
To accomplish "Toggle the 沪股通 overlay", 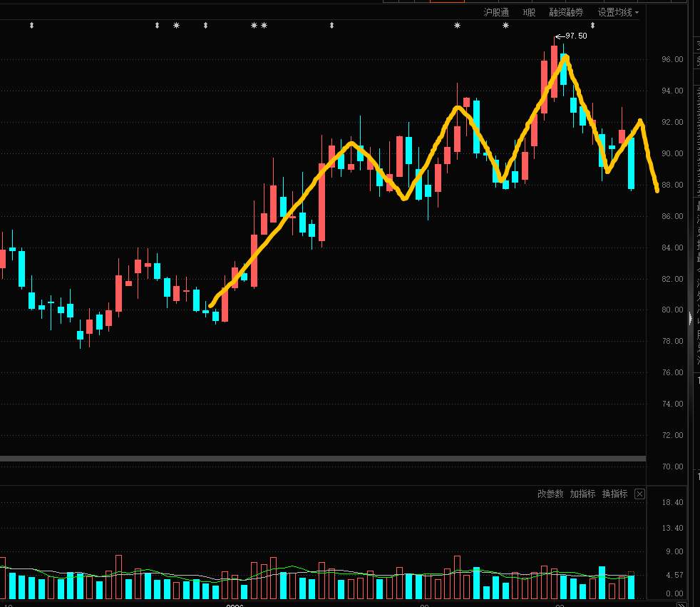I will pos(496,12).
